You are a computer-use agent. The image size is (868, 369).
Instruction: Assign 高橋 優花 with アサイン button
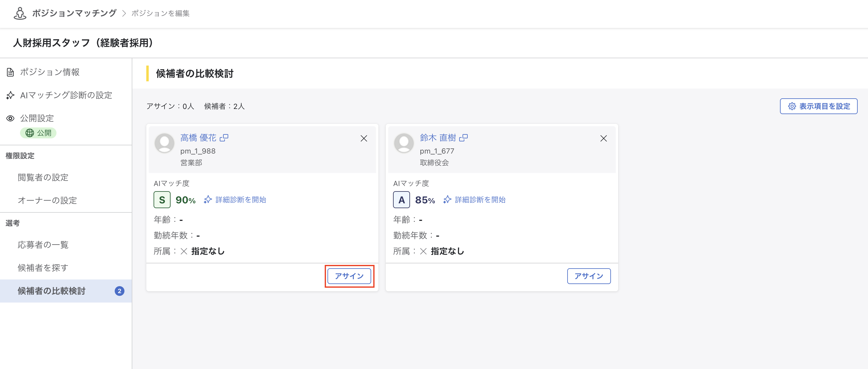click(x=349, y=276)
